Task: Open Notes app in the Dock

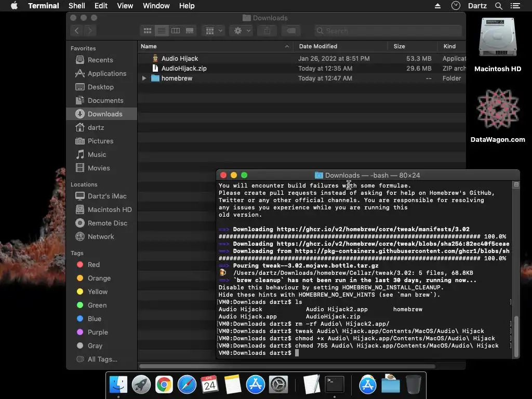Action: tap(233, 385)
